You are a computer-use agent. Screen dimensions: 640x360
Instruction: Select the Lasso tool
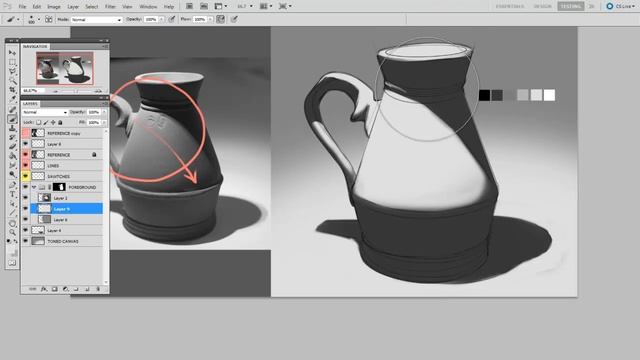12,71
